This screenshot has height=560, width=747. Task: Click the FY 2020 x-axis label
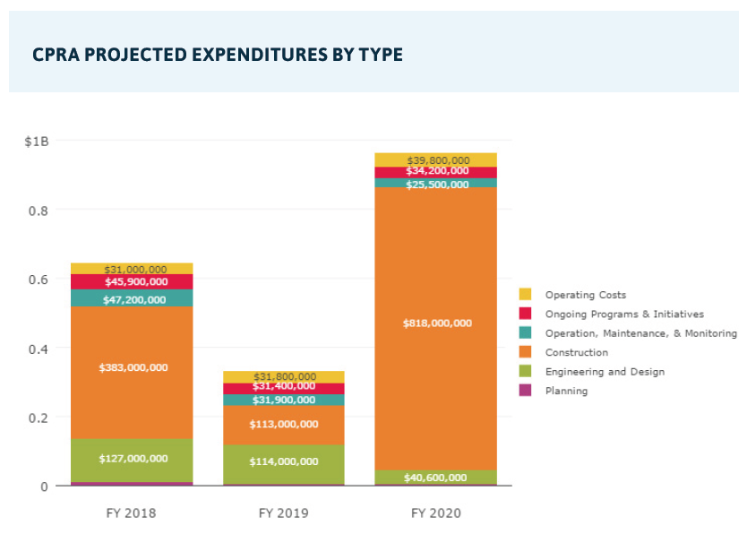pyautogui.click(x=437, y=513)
